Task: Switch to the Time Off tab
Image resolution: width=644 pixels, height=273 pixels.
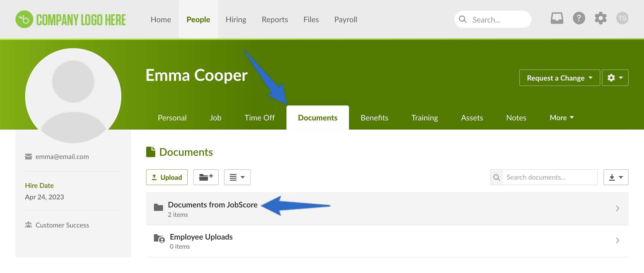Action: (x=259, y=118)
